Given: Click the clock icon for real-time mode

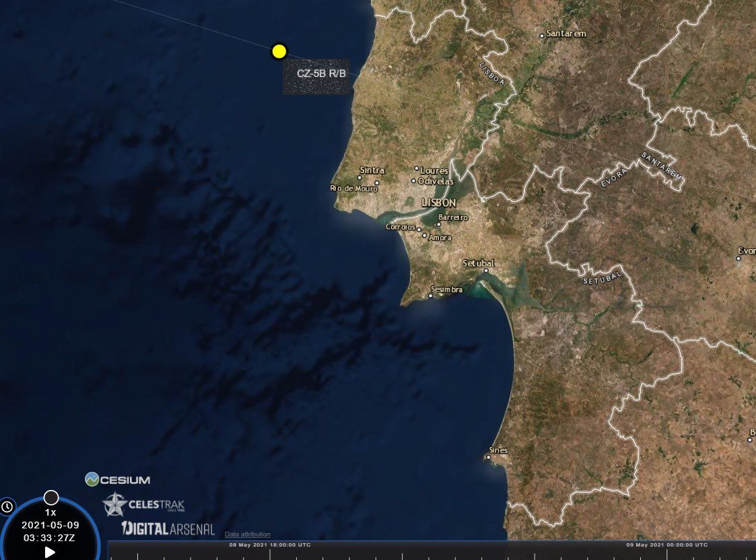Looking at the screenshot, I should [7, 506].
